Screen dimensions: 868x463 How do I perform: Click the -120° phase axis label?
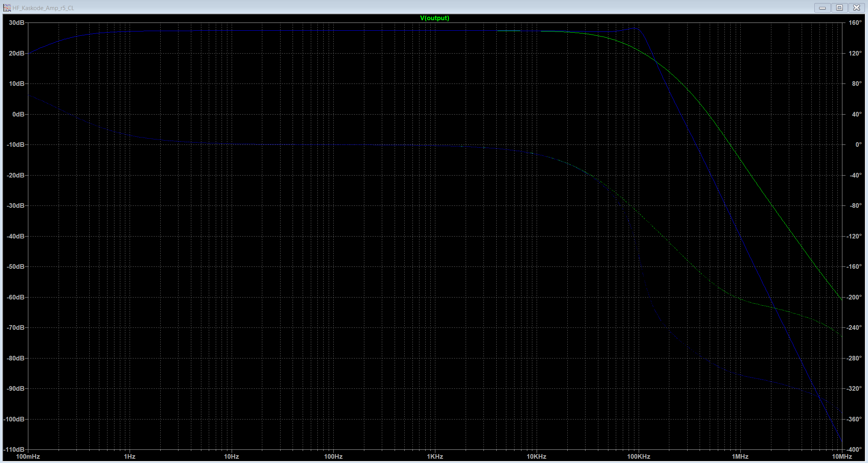point(855,236)
